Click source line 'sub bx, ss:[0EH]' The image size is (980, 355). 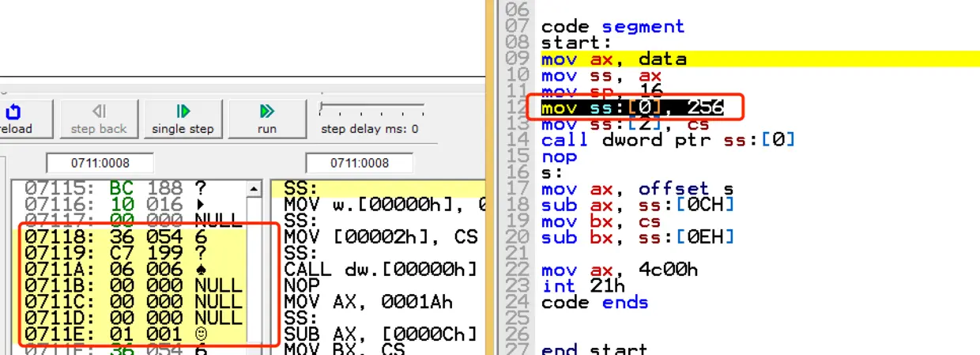pos(637,237)
